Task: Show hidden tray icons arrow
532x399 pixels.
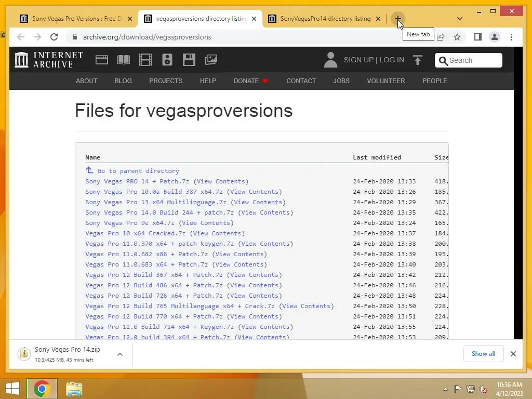Action: point(445,389)
